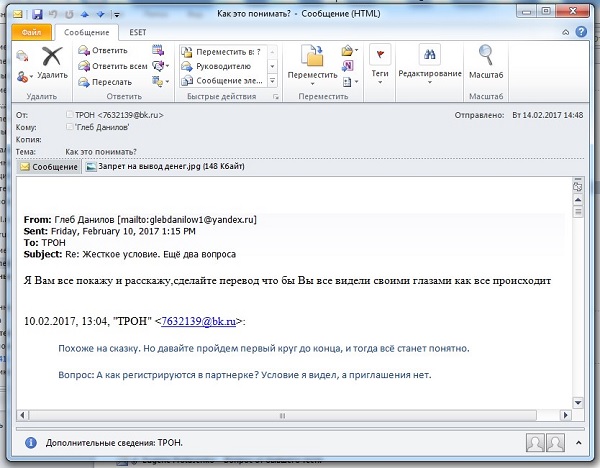
Task: Click presence indicator next to 'Глеб Данилов'
Action: (69, 127)
